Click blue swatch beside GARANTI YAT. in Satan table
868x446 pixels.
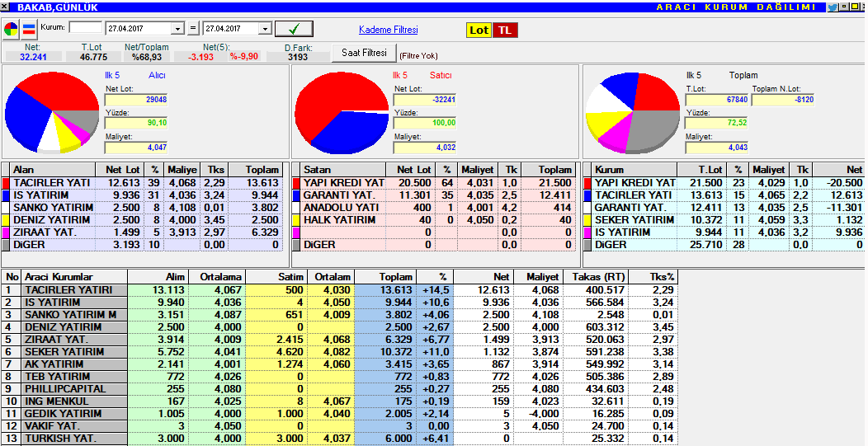click(296, 195)
